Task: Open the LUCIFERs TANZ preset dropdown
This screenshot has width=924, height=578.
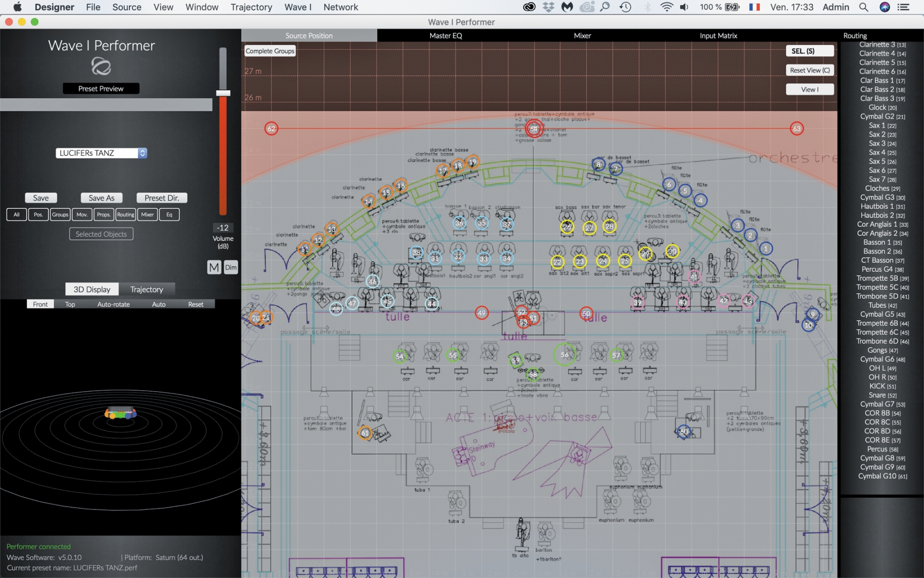Action: point(101,153)
